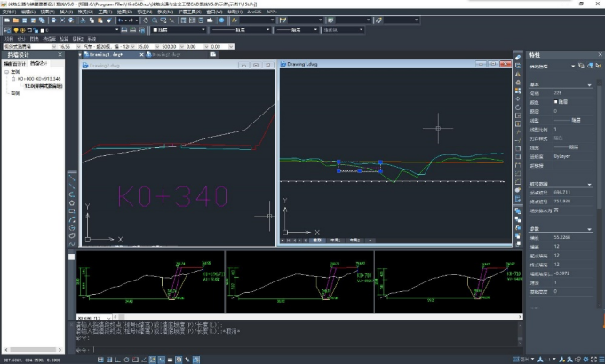Screen dimensions: 605x364
Task: Toggle the first snap button in the status bar
Action: (100, 359)
